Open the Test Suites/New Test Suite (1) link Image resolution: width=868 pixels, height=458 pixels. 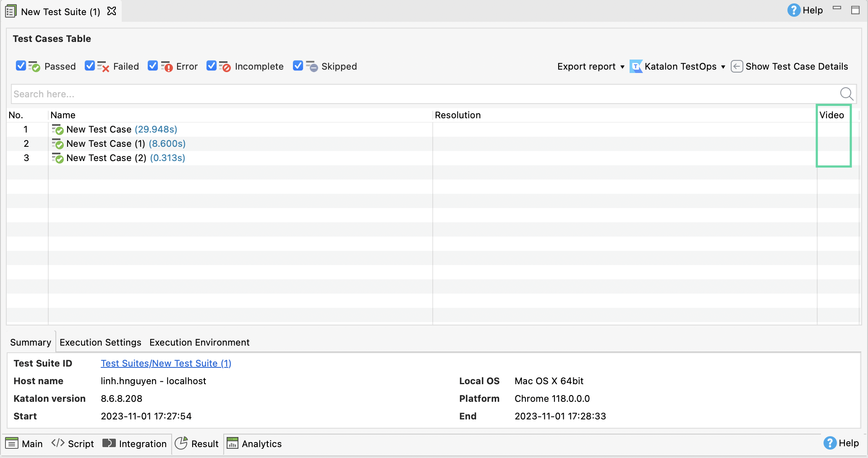tap(166, 363)
